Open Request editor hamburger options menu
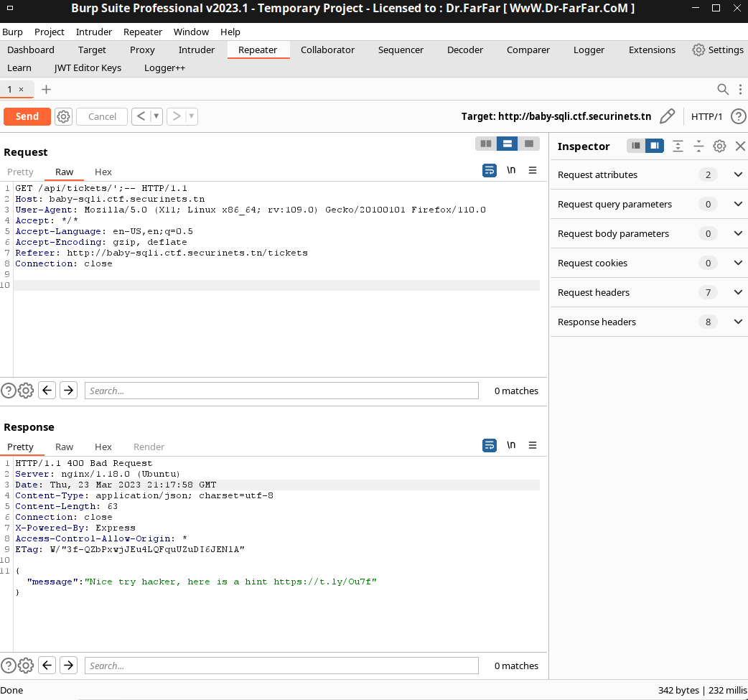Viewport: 748px width, 700px height. 533,170
